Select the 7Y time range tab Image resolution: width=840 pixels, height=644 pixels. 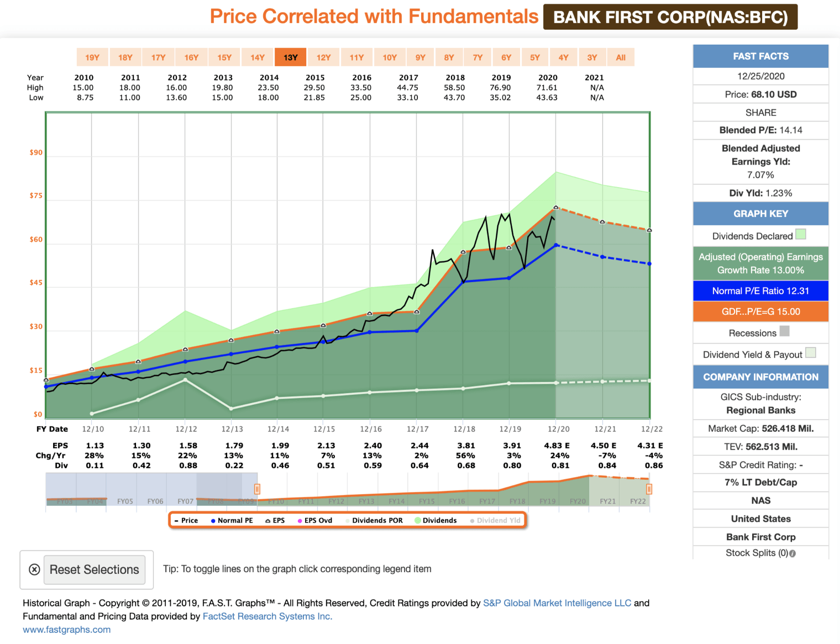(478, 57)
